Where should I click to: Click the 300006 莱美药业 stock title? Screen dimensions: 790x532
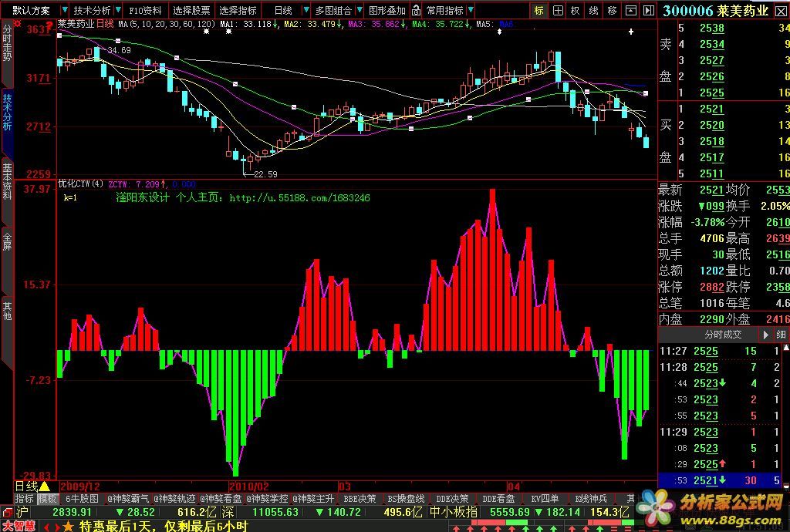(716, 10)
